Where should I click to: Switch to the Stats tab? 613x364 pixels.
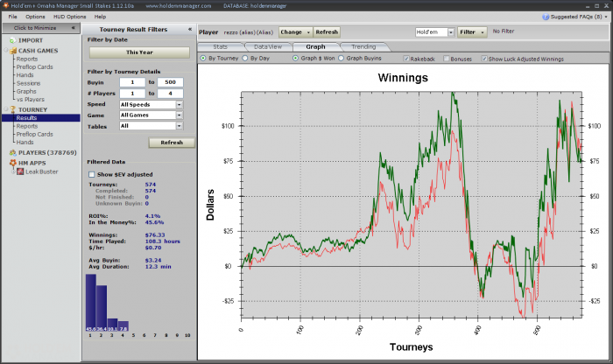[220, 47]
